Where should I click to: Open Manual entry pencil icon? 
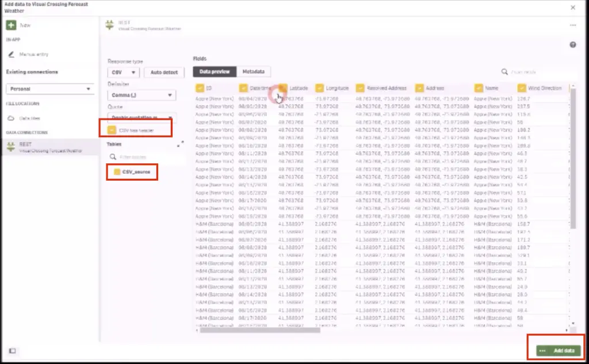click(x=12, y=54)
